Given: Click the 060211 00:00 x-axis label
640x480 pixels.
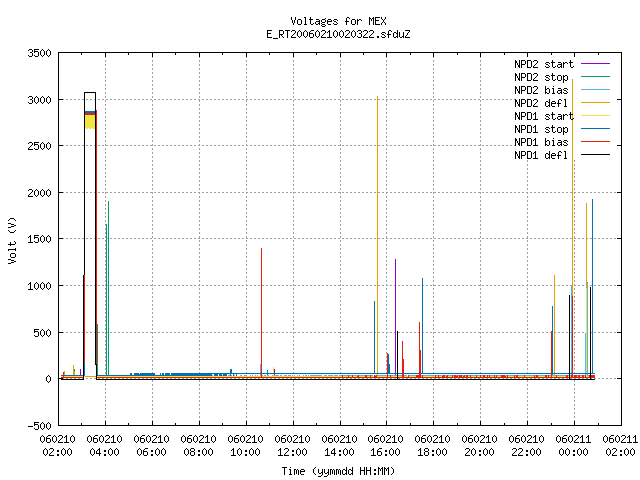Looking at the screenshot, I should point(573,446).
